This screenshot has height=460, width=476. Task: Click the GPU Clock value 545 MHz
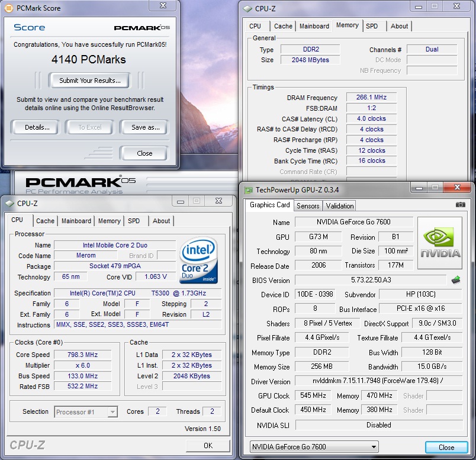[313, 395]
